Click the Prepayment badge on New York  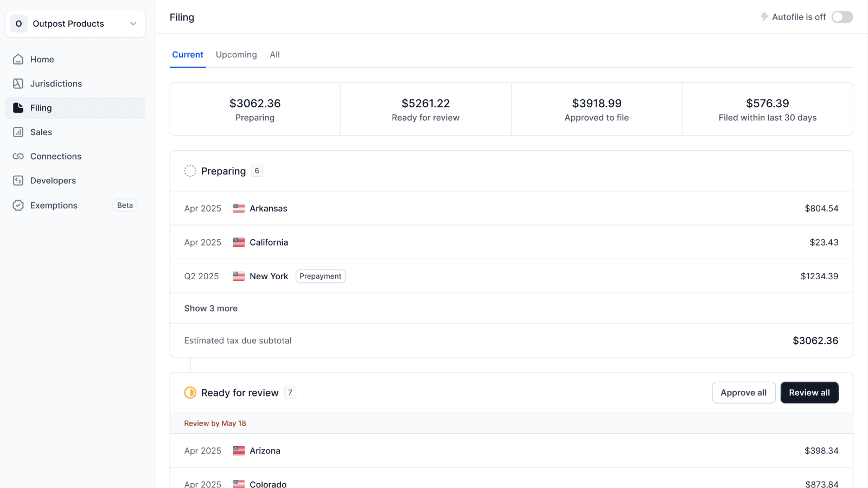320,276
